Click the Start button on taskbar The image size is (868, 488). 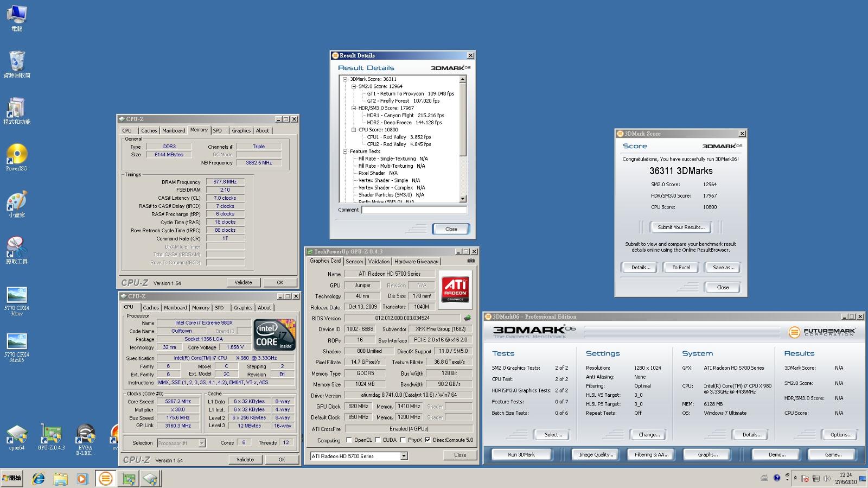click(x=12, y=478)
